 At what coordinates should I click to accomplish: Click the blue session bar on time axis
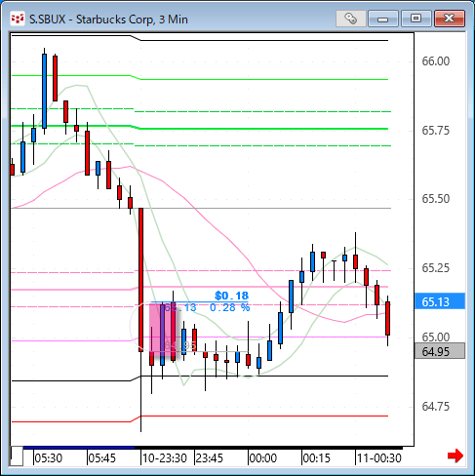click(x=79, y=448)
